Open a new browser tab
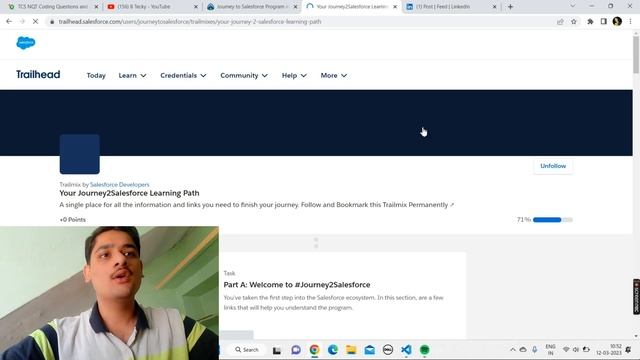 click(510, 7)
